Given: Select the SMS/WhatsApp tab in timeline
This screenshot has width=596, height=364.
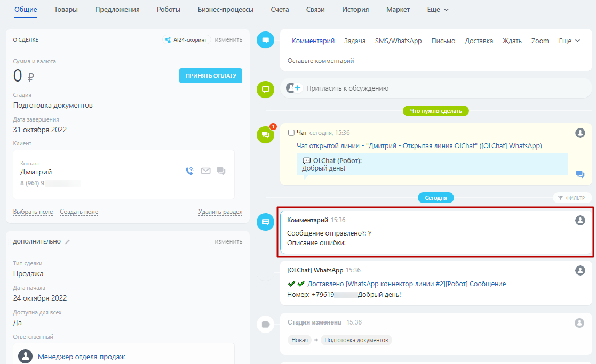Looking at the screenshot, I should click(x=398, y=41).
